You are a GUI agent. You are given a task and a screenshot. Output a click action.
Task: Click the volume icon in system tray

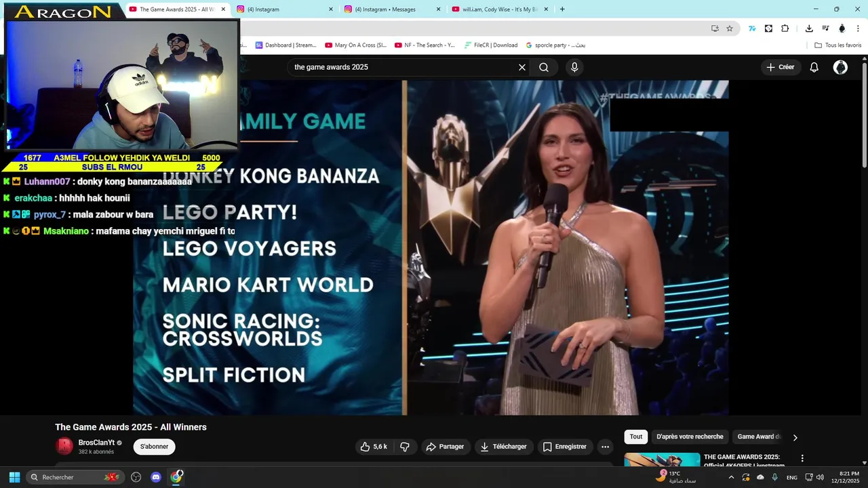click(x=821, y=477)
